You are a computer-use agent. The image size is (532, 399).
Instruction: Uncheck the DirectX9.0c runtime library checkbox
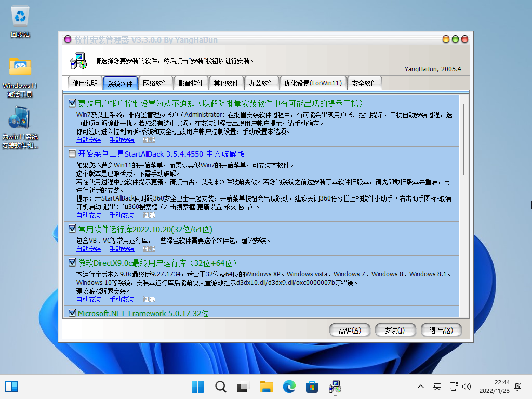[72, 263]
